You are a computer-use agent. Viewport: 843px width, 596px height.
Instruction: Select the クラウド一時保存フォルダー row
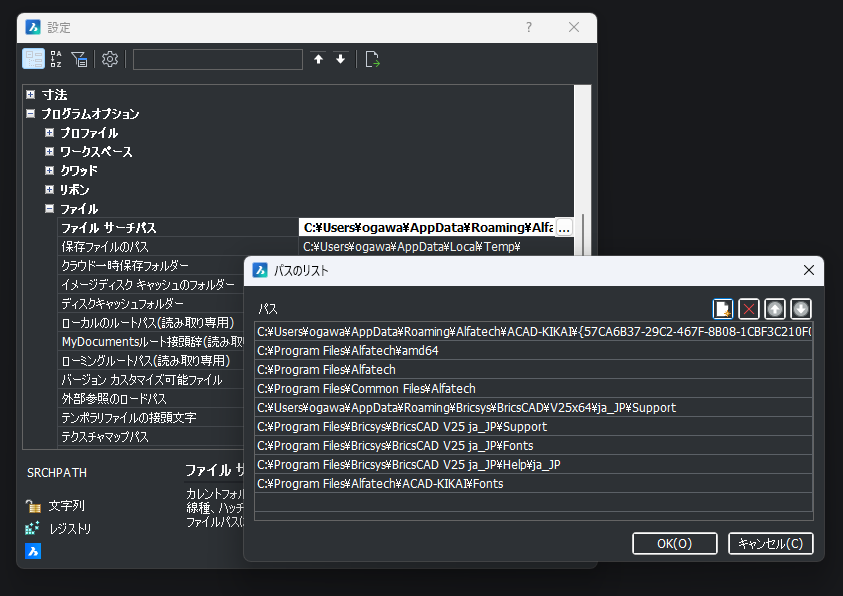tap(151, 265)
